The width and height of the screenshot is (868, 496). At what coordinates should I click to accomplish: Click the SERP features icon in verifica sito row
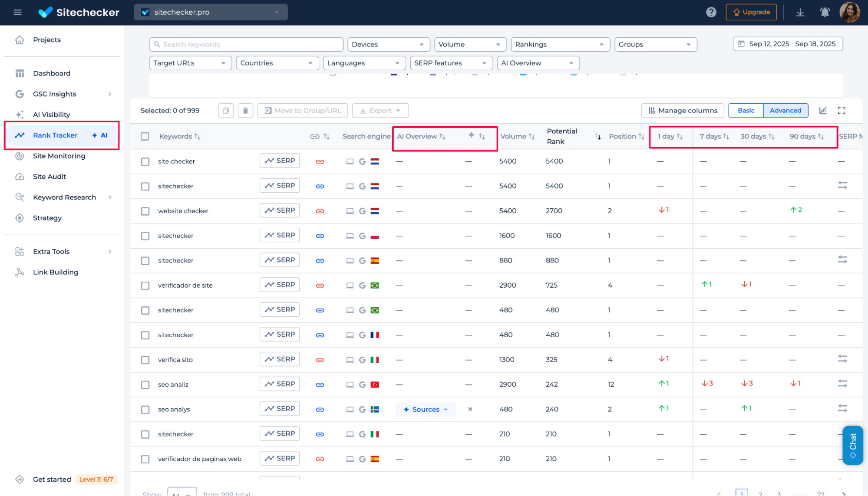(842, 359)
